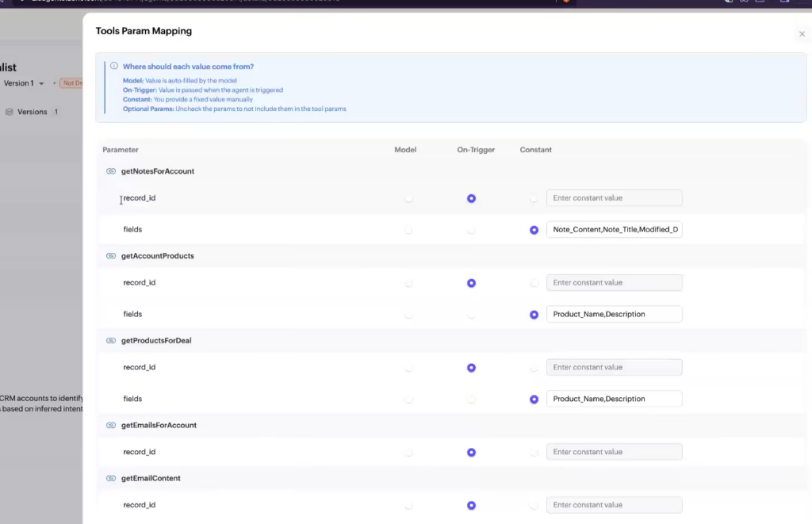Click the On-Trigger column header
Screen dimensions: 812x524
[x=476, y=150]
